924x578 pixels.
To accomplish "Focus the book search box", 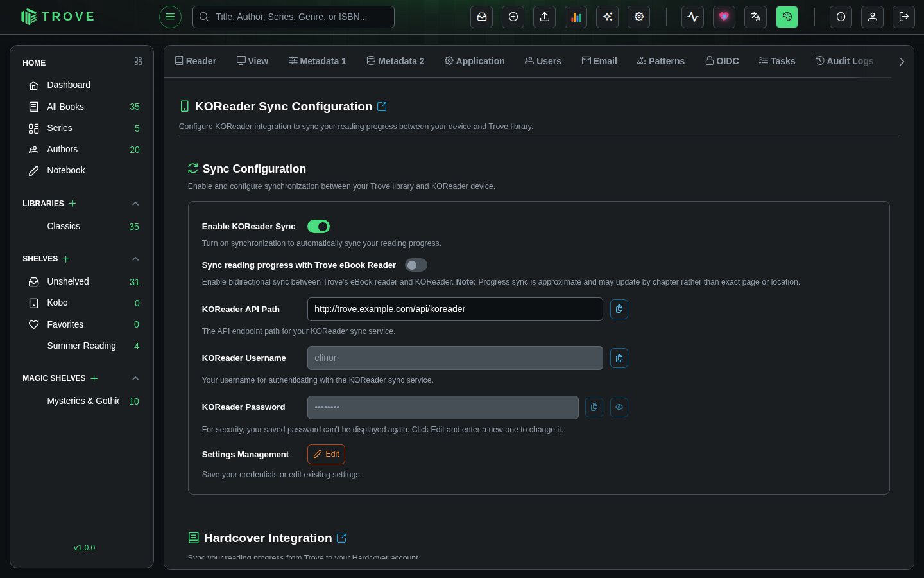I will pos(293,17).
